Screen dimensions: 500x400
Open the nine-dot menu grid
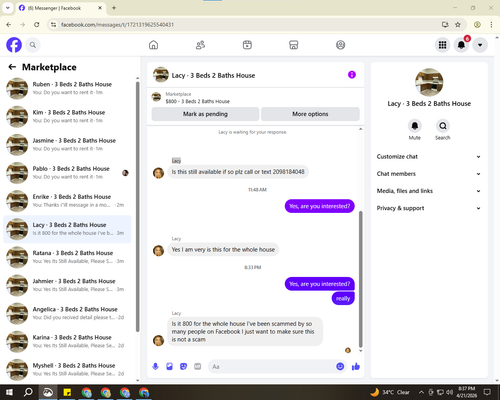pyautogui.click(x=442, y=45)
